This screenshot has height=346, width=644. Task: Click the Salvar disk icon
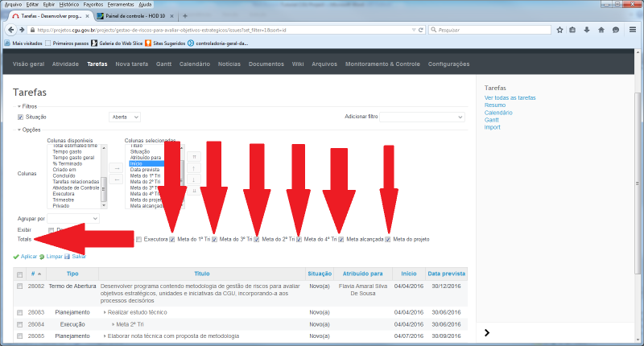68,256
